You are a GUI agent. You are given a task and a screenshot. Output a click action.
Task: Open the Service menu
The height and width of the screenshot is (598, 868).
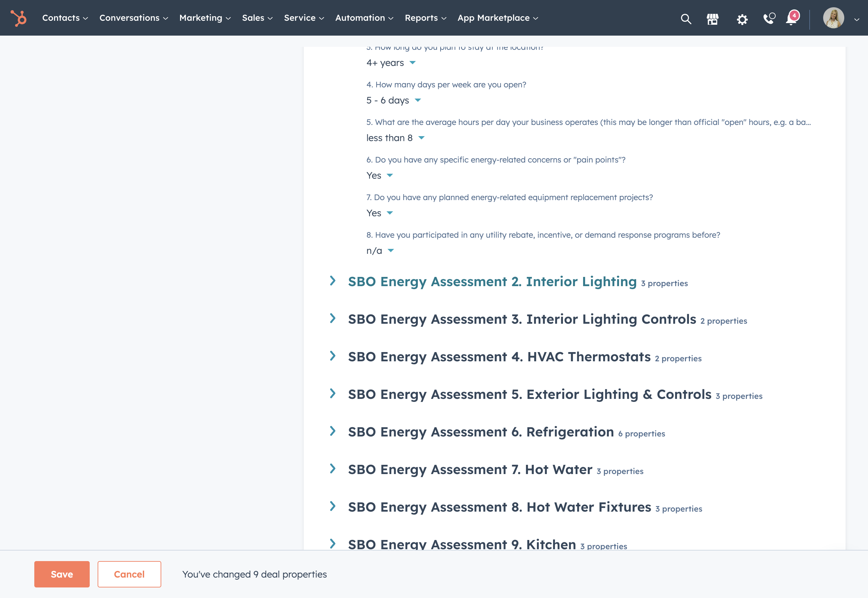[x=304, y=18]
